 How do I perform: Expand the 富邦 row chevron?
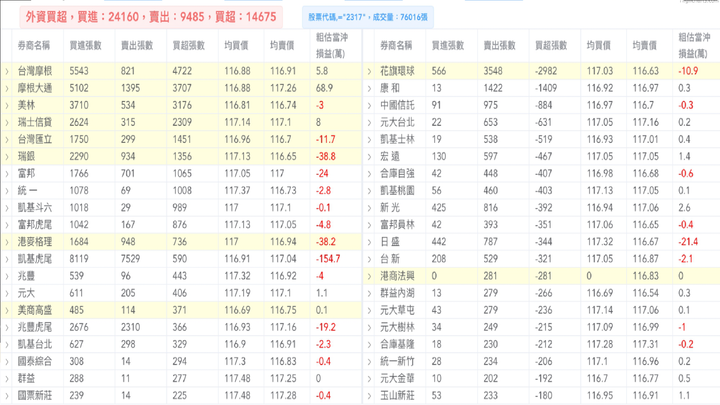(7, 174)
